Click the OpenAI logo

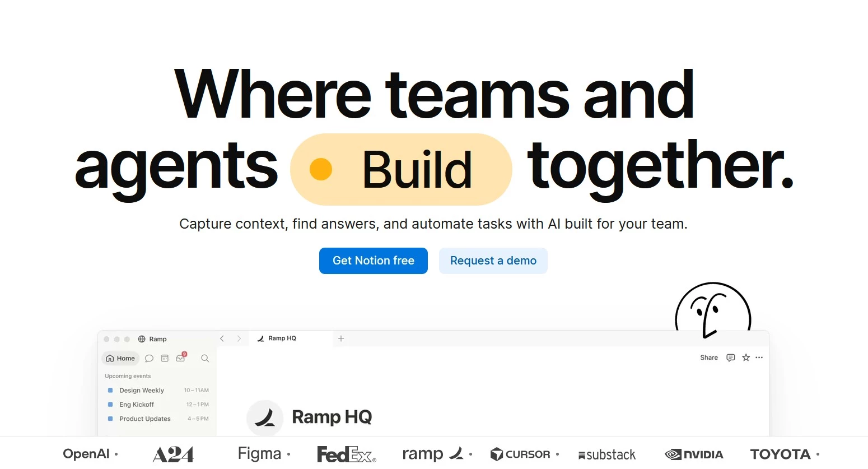[x=86, y=454]
